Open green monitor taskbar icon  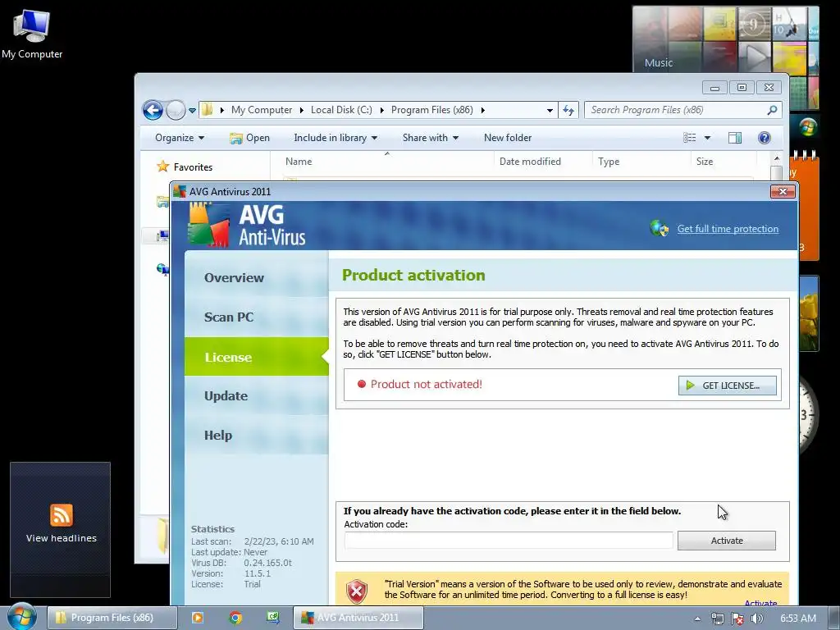(273, 618)
